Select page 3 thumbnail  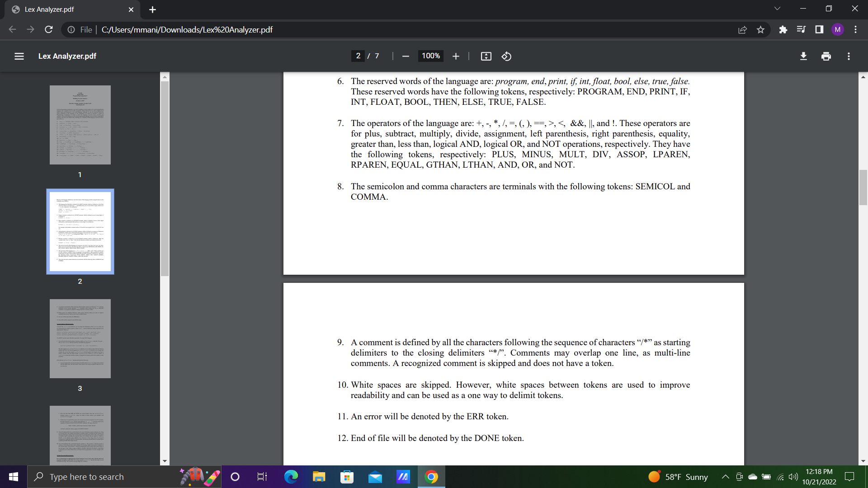(x=80, y=338)
